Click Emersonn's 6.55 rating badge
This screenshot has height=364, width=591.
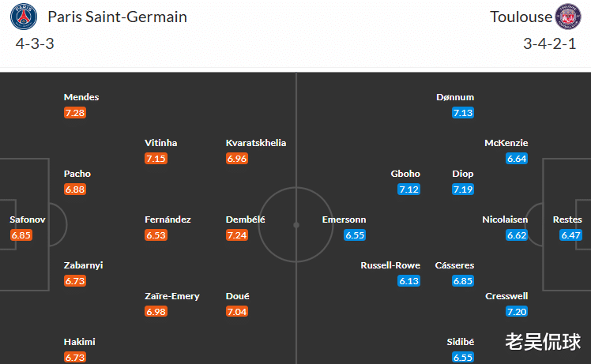(x=356, y=235)
